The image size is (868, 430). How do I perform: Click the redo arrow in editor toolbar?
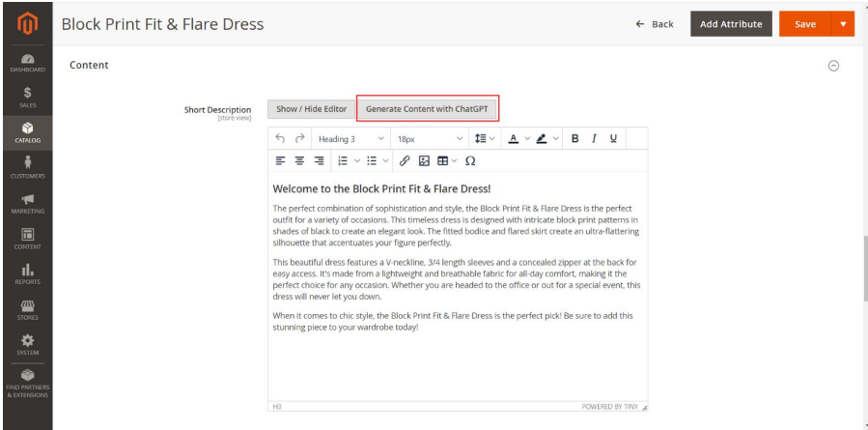(x=299, y=139)
